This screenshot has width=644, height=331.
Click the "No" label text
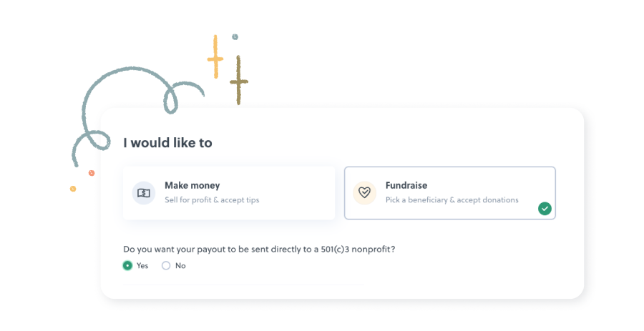point(180,265)
